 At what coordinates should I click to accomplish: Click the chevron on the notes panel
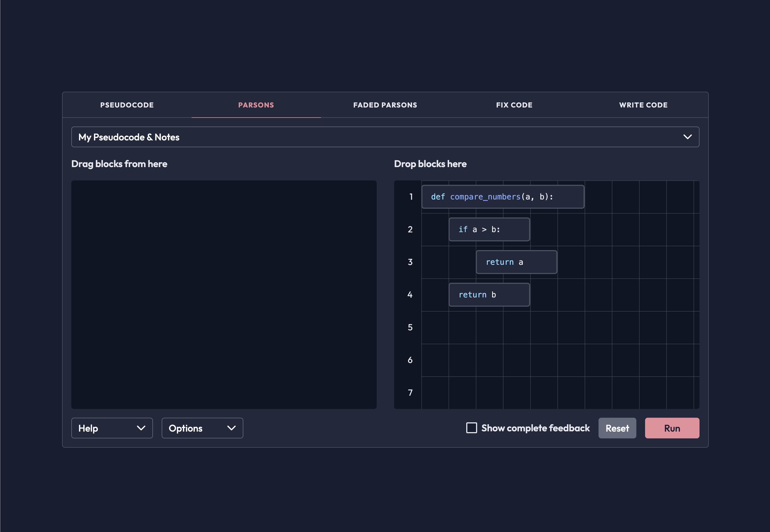coord(687,137)
